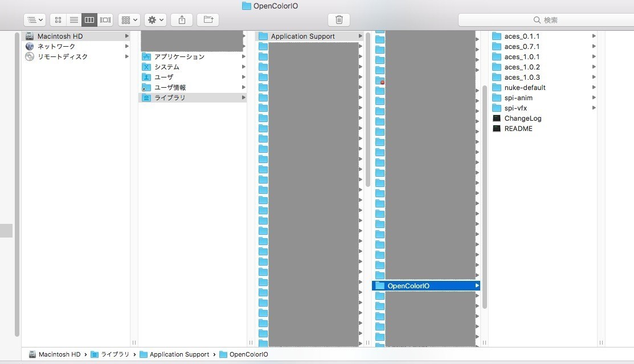Click the リモートディスク disc icon

[x=30, y=56]
